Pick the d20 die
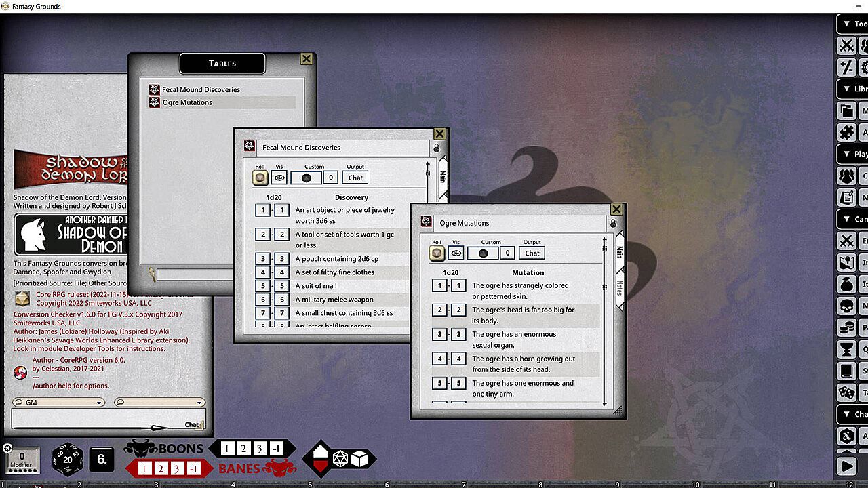Screen dimensions: 868x488 tap(68, 459)
